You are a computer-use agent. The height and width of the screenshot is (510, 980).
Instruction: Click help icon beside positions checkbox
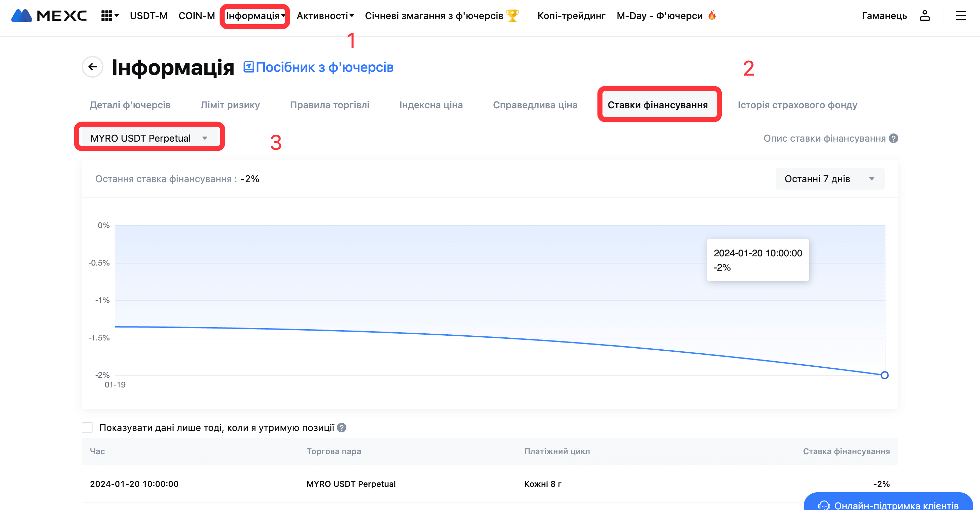(342, 428)
